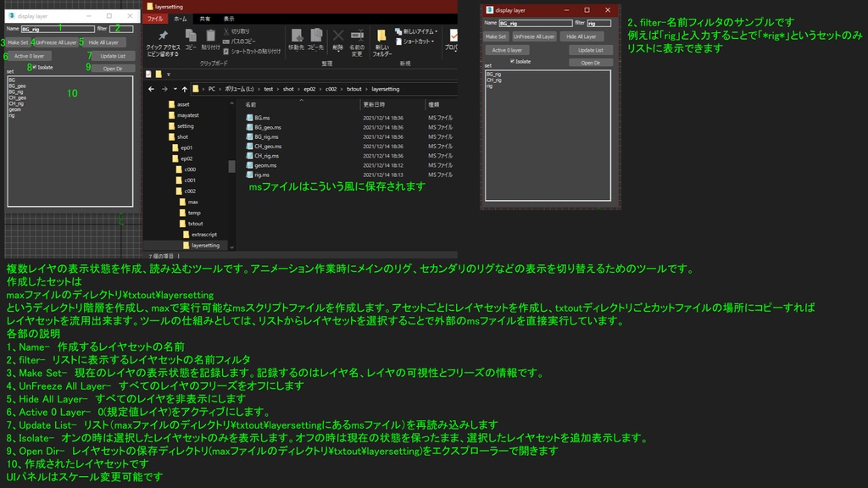The height and width of the screenshot is (488, 868).
Task: Collapse the shot folder in the tree
Action: point(164,136)
